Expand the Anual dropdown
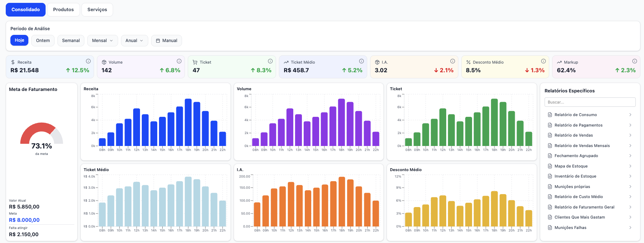The image size is (644, 243). pos(134,41)
